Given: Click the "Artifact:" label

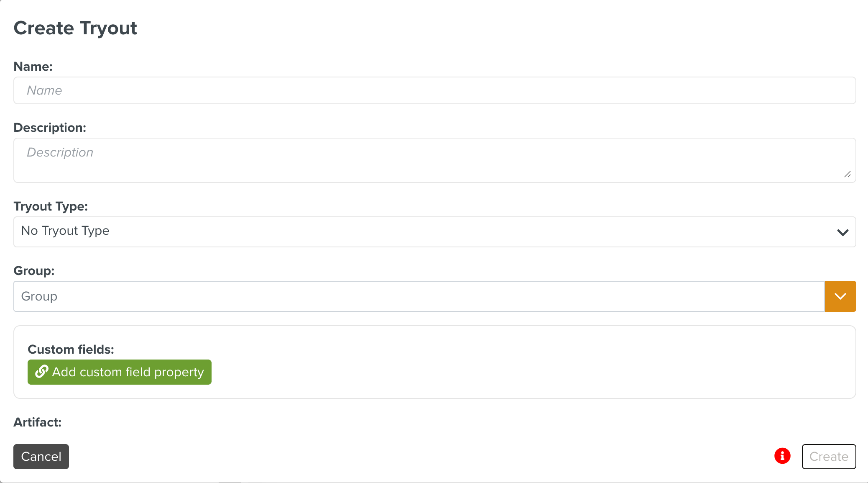Looking at the screenshot, I should (x=37, y=422).
